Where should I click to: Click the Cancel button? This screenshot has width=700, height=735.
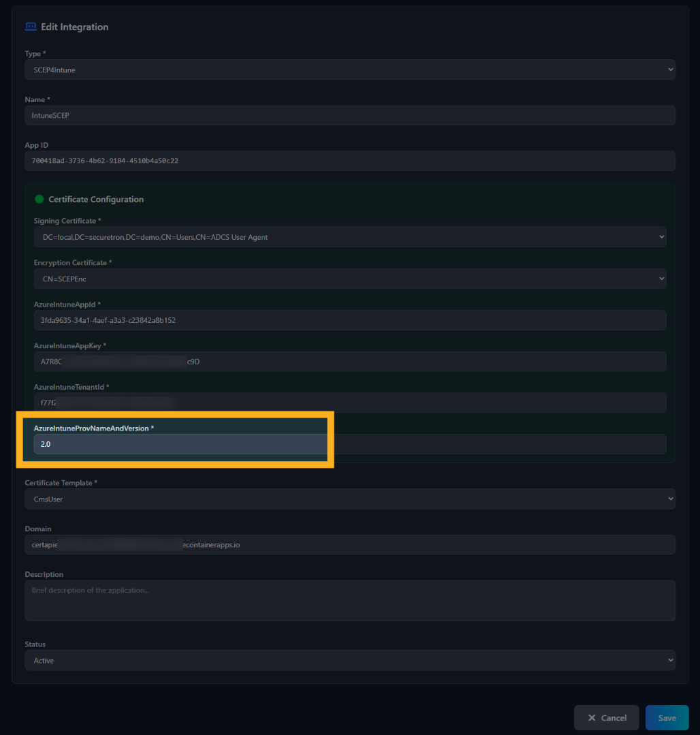606,717
